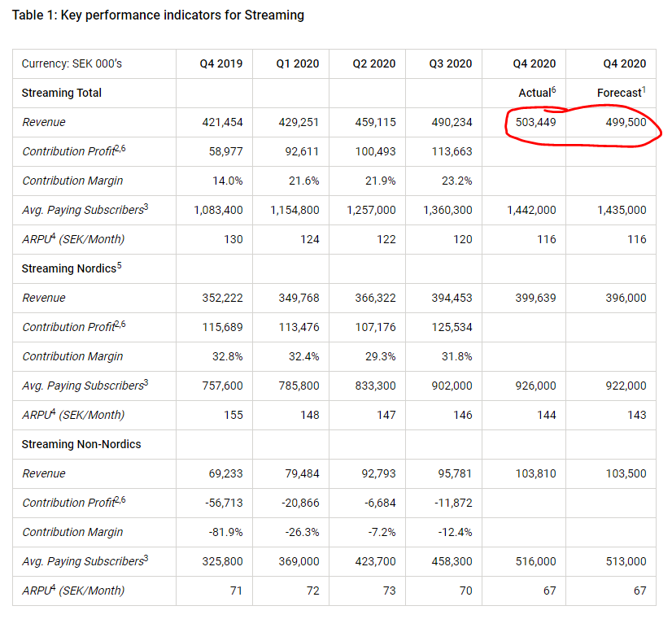Select the 'Streaming Non-Nordics' section heading
This screenshot has width=672, height=619.
click(81, 444)
